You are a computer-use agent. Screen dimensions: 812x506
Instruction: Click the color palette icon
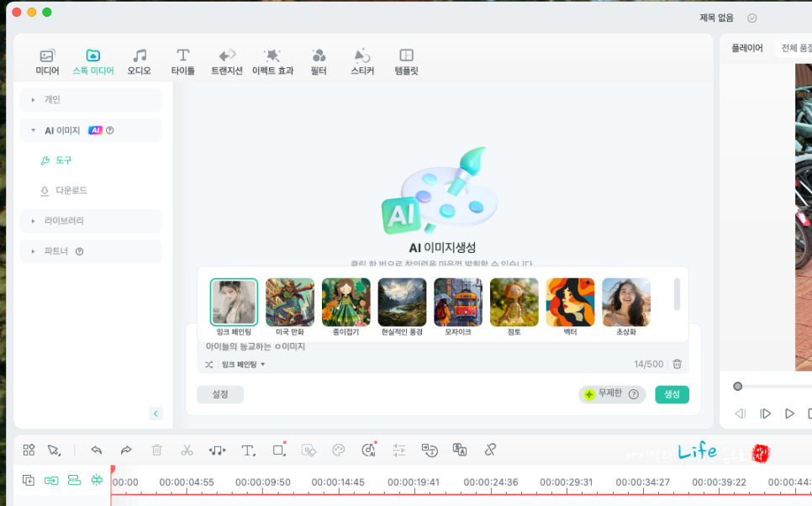tap(338, 450)
